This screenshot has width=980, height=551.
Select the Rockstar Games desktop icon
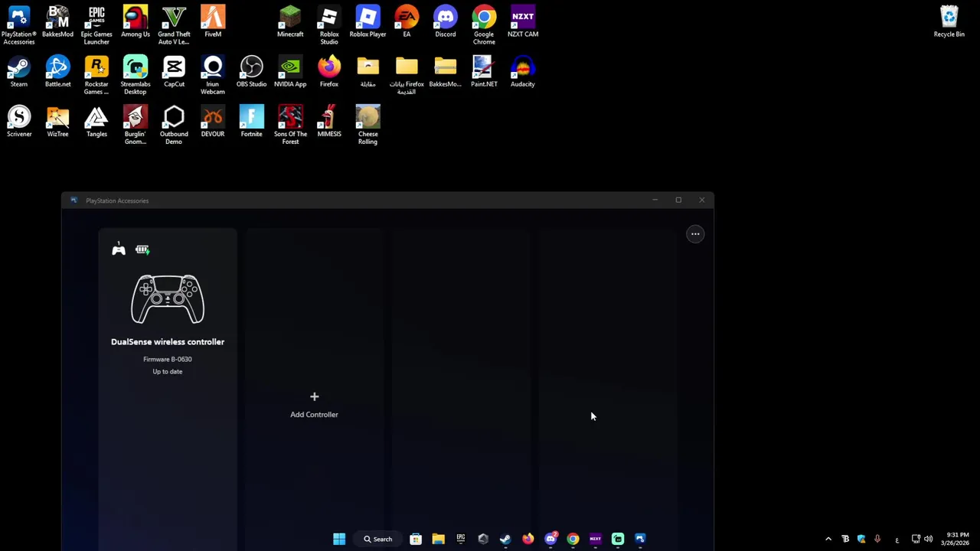point(96,75)
